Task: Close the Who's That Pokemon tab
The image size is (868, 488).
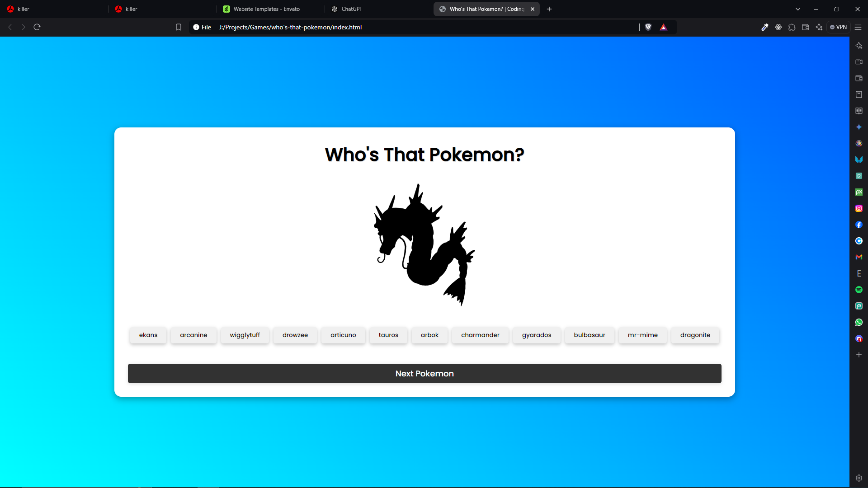Action: click(x=533, y=9)
